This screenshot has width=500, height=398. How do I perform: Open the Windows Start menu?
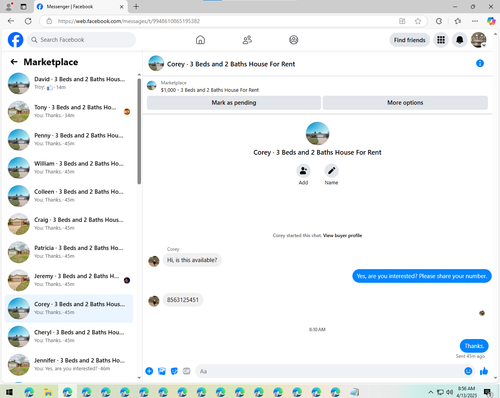(x=9, y=392)
